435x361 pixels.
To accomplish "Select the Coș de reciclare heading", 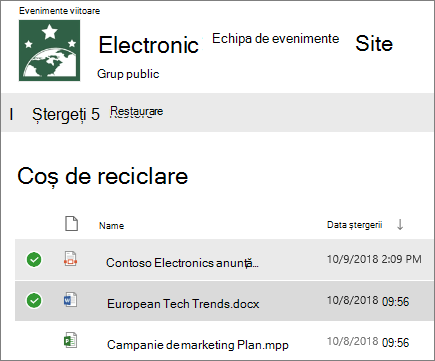I will (x=103, y=177).
